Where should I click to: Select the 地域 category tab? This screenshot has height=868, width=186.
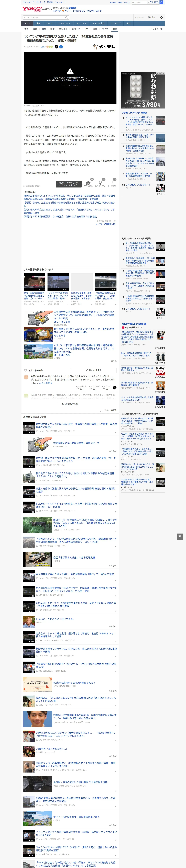click(114, 29)
